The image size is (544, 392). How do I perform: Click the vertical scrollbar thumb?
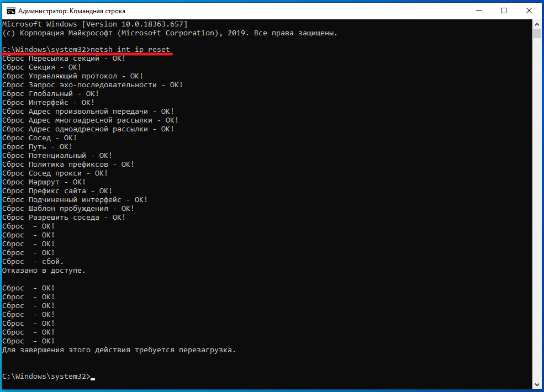click(537, 34)
